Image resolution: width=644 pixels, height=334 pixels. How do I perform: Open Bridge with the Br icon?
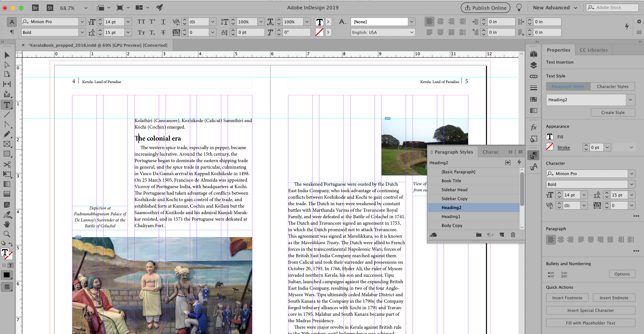coord(35,8)
